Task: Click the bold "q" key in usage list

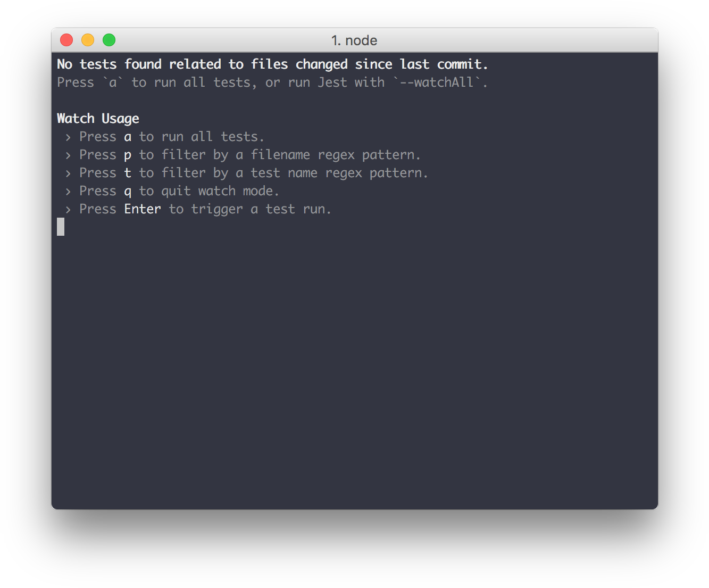Action: 128,192
